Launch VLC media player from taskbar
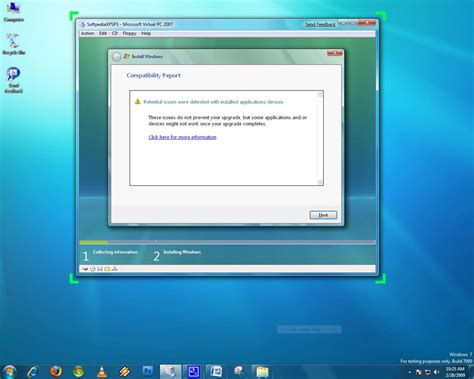The width and height of the screenshot is (474, 379). point(102,371)
